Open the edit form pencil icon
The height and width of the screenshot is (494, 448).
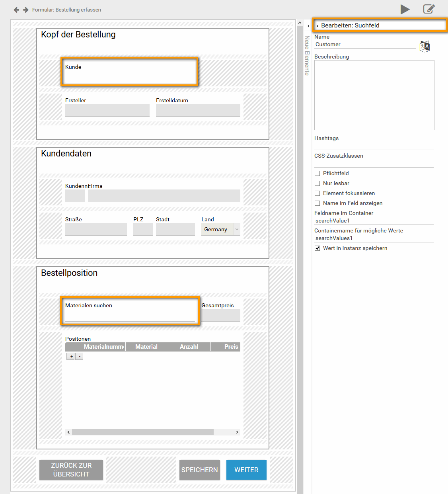tap(429, 9)
